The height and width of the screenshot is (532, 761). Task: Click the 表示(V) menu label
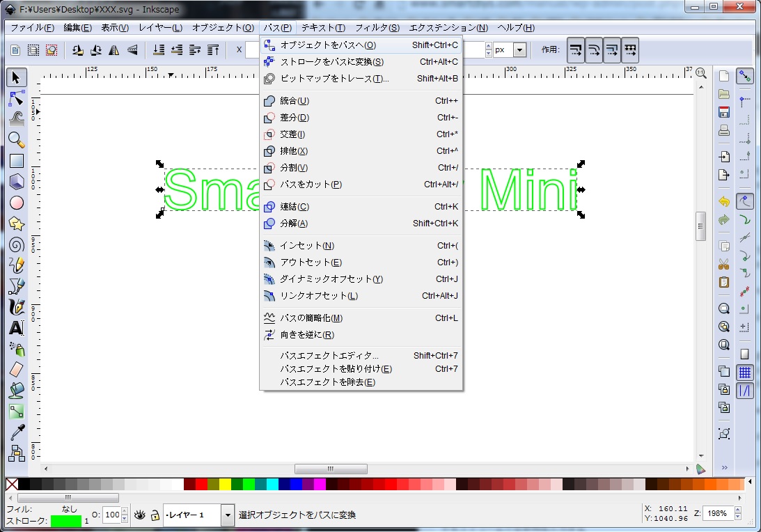(x=115, y=28)
